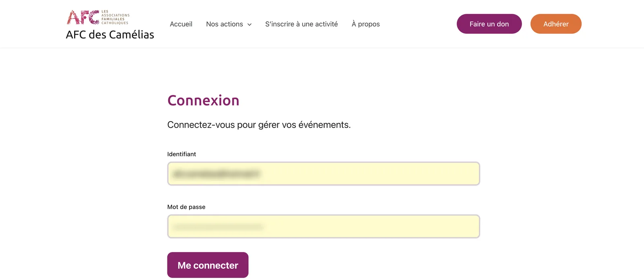Click the orange Adhérer button

point(556,24)
